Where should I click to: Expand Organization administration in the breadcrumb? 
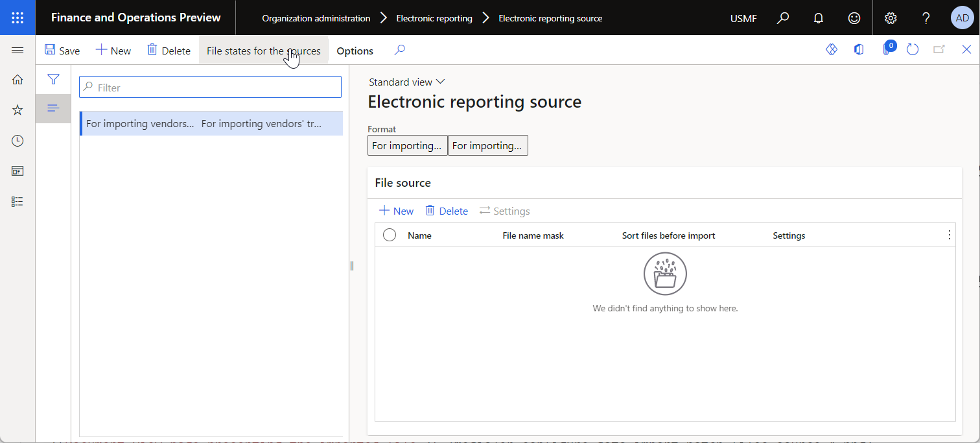coord(316,18)
